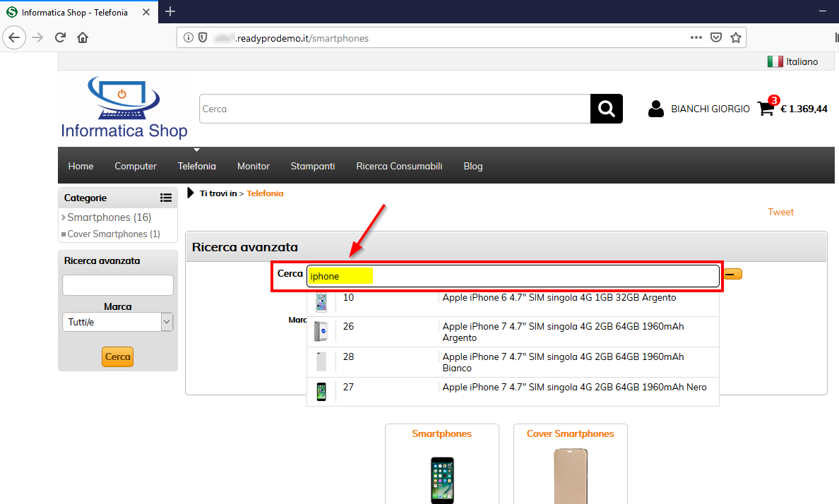839x504 pixels.
Task: Open the Telefonia menu
Action: point(197,167)
